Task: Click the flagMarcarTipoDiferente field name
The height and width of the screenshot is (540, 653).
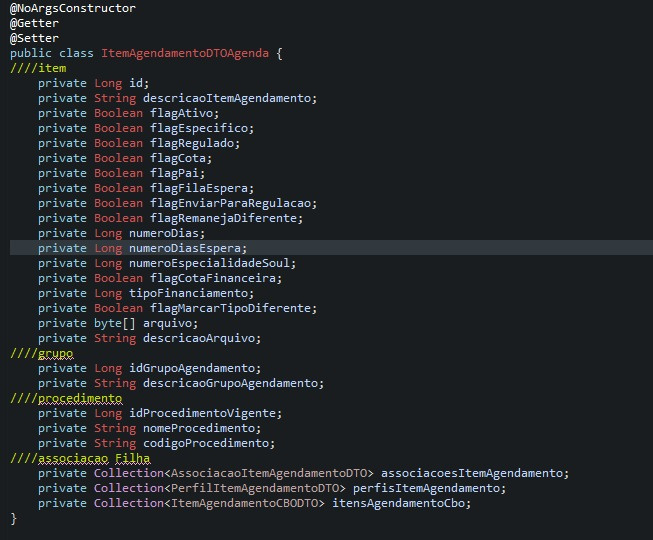Action: pos(231,308)
